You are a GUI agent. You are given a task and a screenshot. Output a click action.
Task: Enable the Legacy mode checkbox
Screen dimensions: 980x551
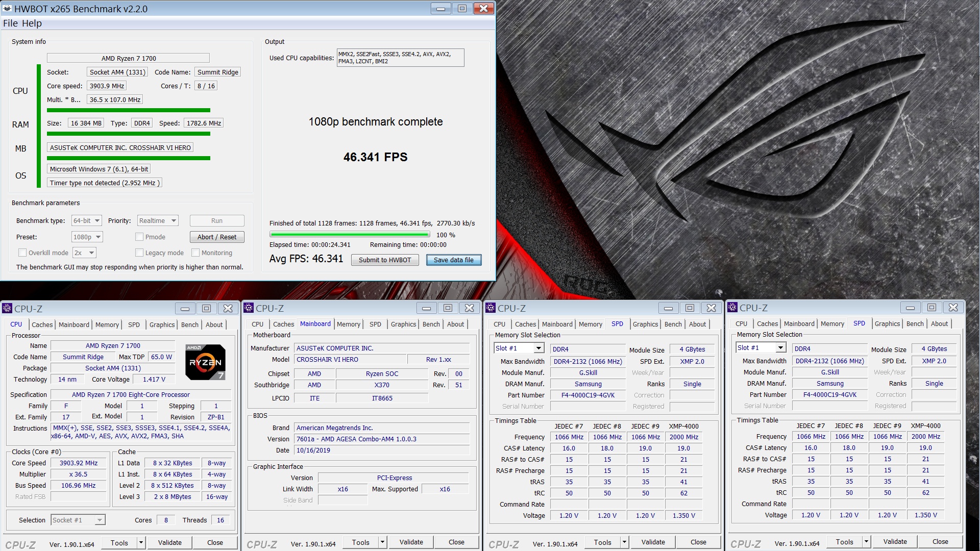point(139,253)
